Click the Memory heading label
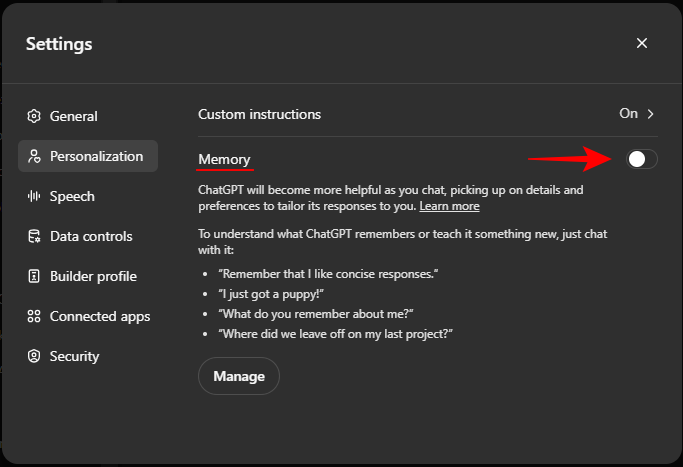 pyautogui.click(x=224, y=159)
